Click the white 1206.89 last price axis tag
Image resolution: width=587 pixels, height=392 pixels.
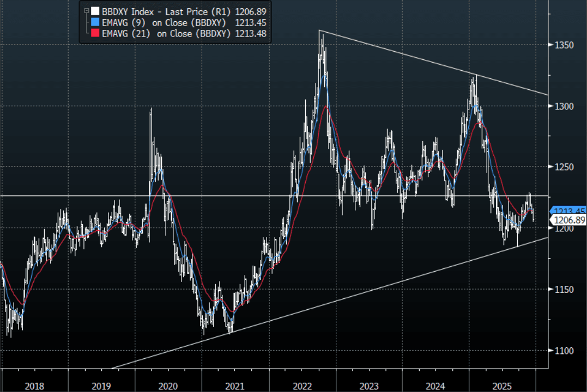click(568, 220)
